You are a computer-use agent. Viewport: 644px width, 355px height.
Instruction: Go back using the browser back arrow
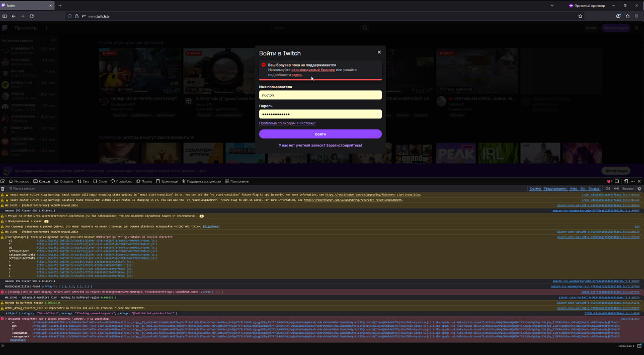pos(14,16)
